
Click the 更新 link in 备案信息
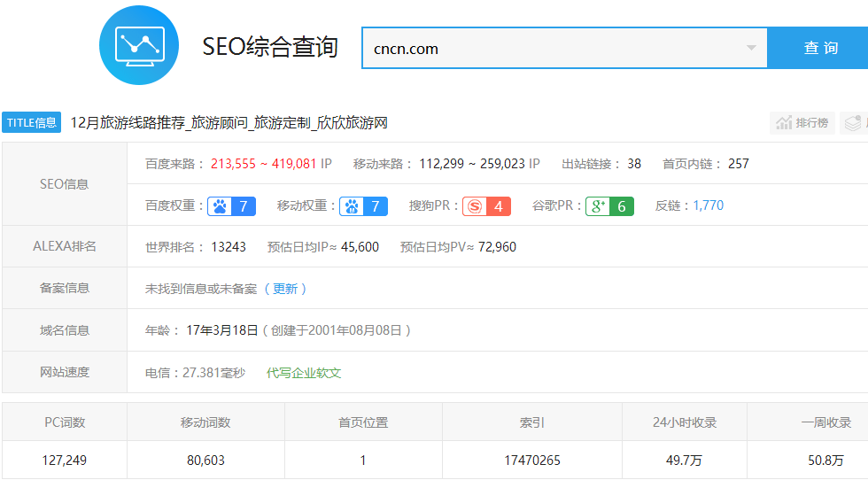285,289
